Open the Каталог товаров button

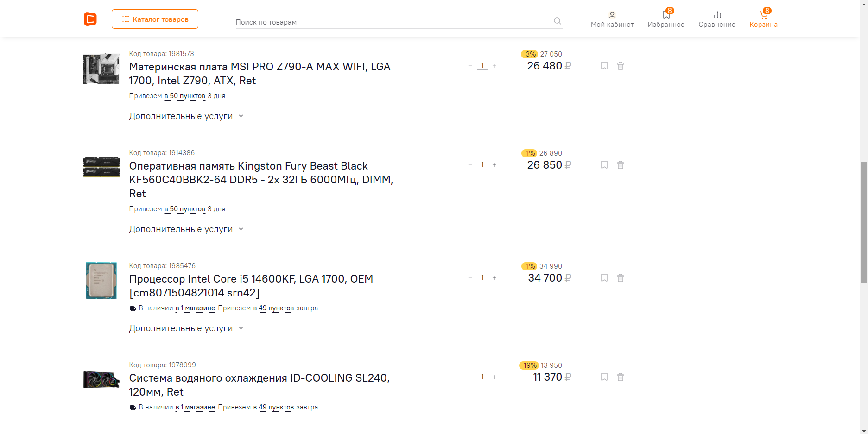click(155, 19)
